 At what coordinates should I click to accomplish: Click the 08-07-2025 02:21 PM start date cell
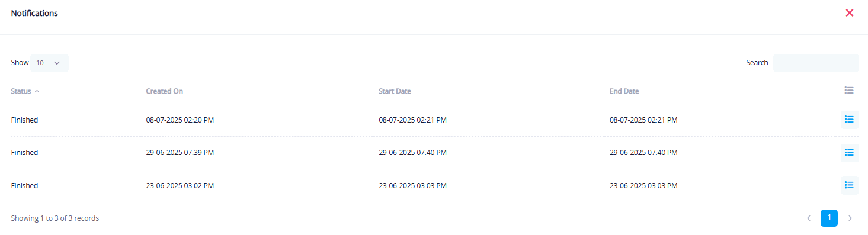pyautogui.click(x=412, y=120)
